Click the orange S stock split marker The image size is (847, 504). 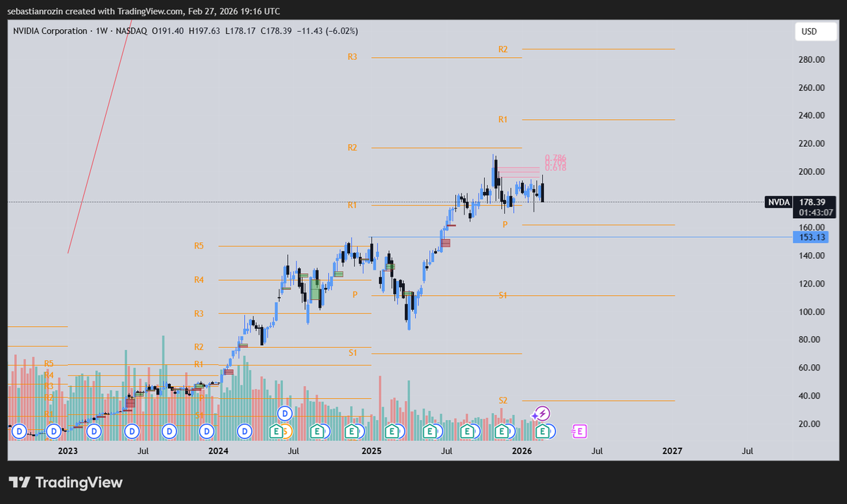(x=284, y=431)
